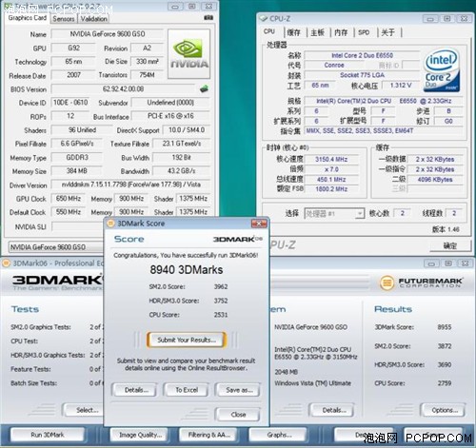Select the SPD tab in CPU-Z
This screenshot has height=448, width=476.
[x=364, y=32]
